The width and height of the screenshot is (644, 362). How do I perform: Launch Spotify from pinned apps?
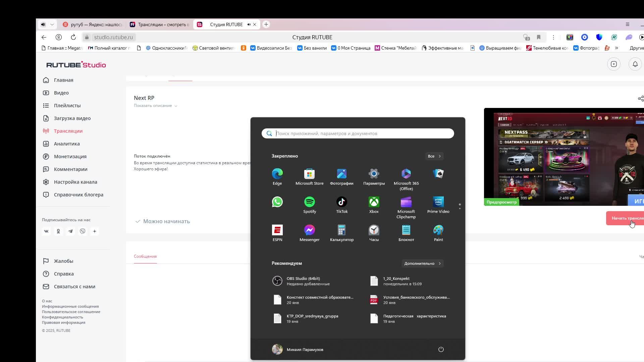coord(309,202)
